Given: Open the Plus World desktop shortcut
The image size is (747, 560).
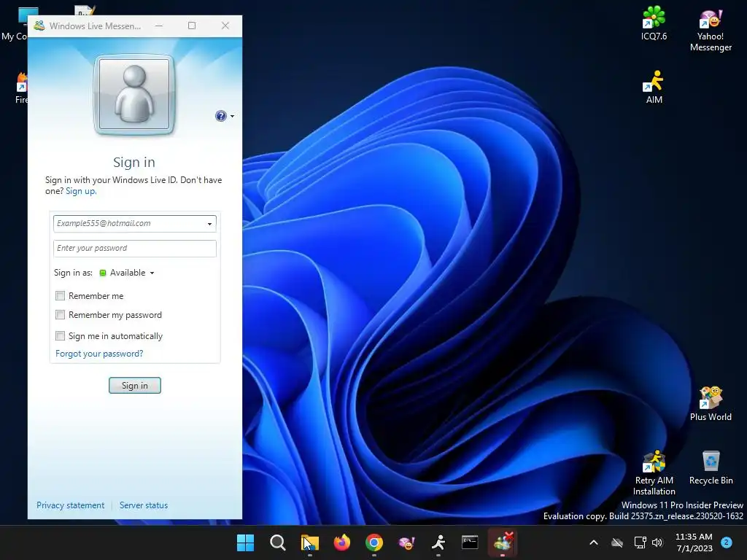Looking at the screenshot, I should (x=711, y=404).
